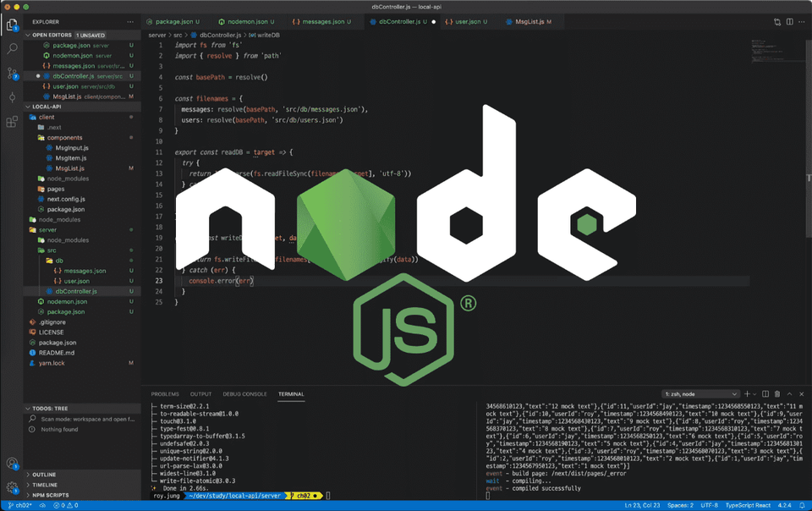Open the PROBLEMS panel tab
This screenshot has height=511, width=812.
click(165, 394)
